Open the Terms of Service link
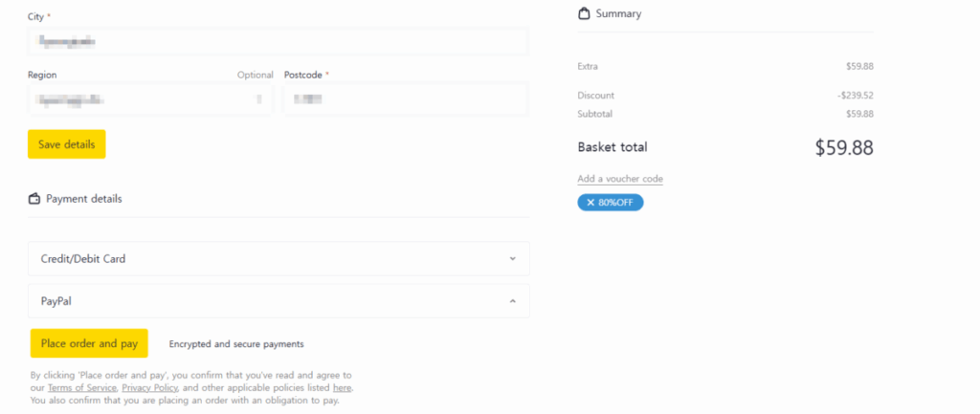This screenshot has height=414, width=980. coord(82,388)
